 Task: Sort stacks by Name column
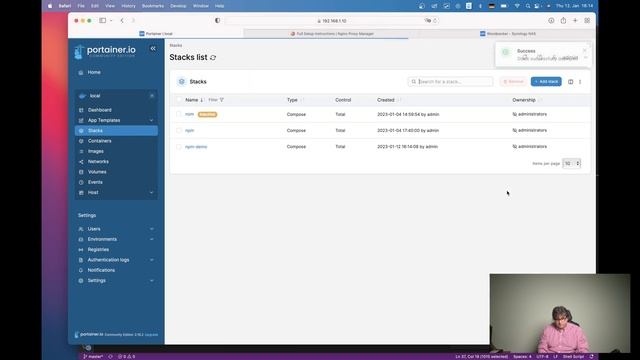click(x=194, y=100)
